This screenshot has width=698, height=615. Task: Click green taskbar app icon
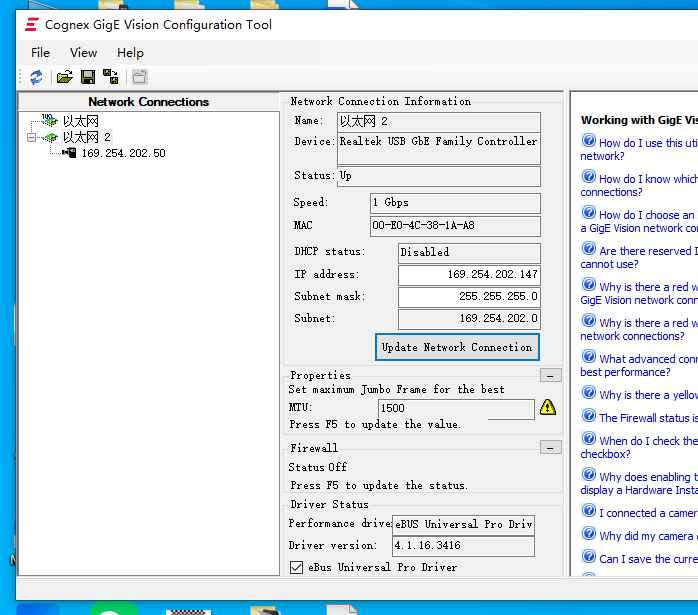pyautogui.click(x=114, y=608)
